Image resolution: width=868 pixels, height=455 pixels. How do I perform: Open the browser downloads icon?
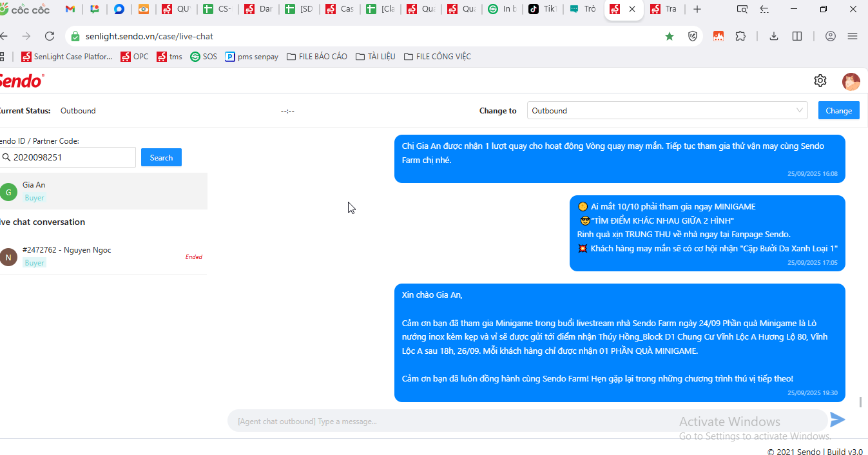pyautogui.click(x=774, y=36)
